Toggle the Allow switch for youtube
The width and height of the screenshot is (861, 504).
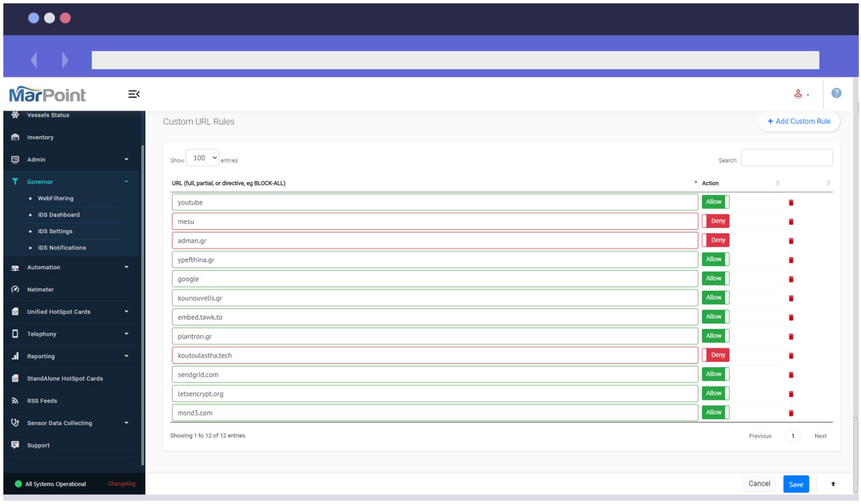click(x=715, y=202)
